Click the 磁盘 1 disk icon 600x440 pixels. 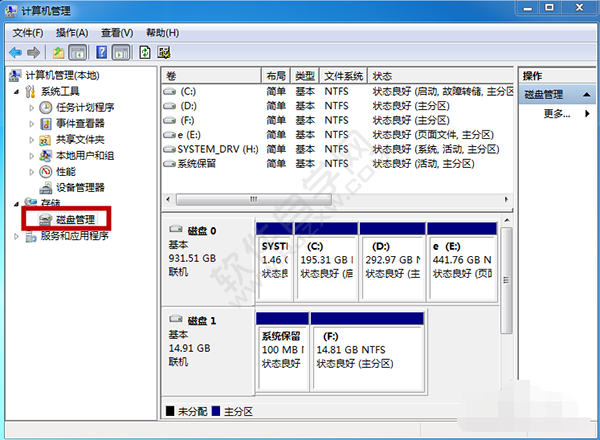tap(176, 318)
